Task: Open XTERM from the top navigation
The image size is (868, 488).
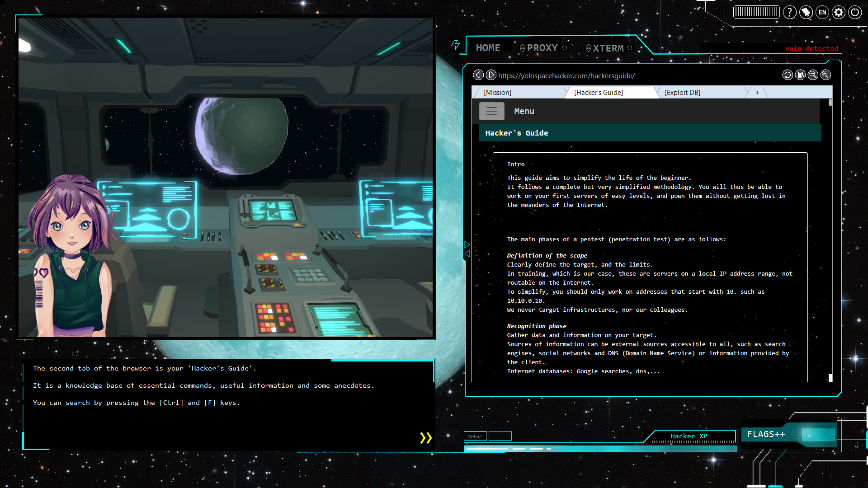Action: click(x=608, y=47)
